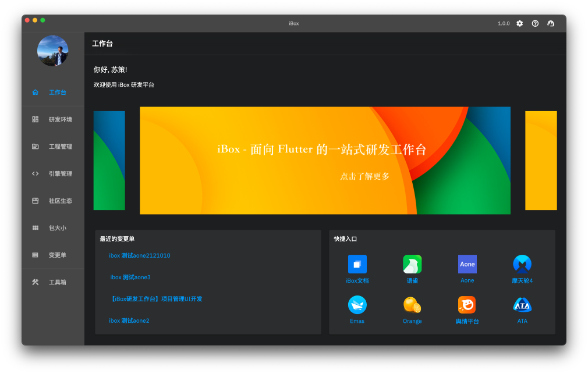Open the 社区生态 section
Viewport: 588px width, 374px height.
tap(58, 201)
